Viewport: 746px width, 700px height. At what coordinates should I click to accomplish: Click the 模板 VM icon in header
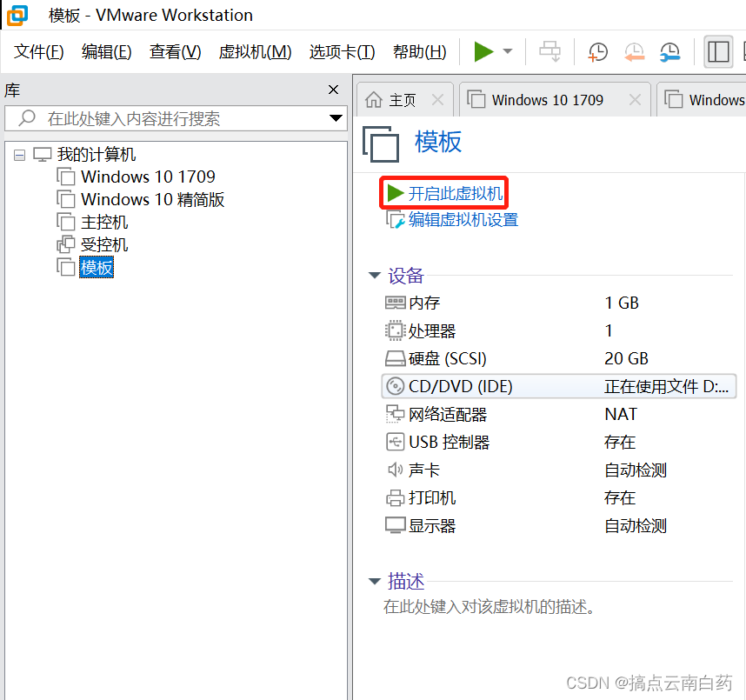coord(381,143)
